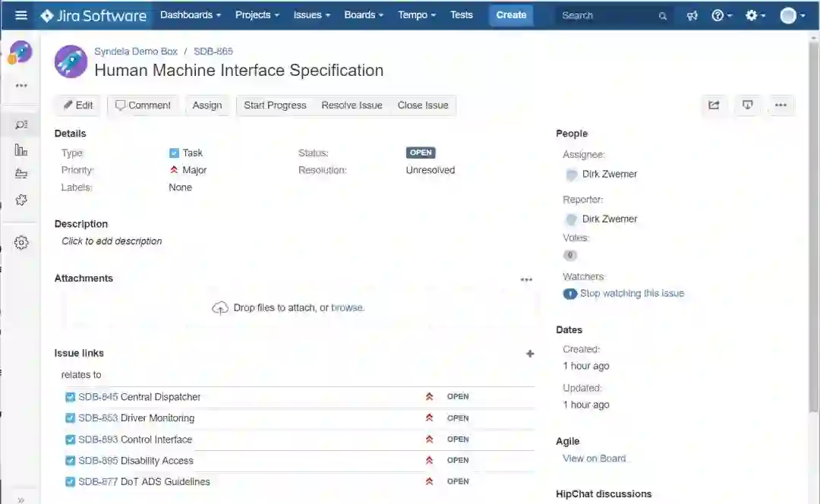This screenshot has height=504, width=820.
Task: Click assignee Dirk Zwemer name
Action: click(610, 174)
